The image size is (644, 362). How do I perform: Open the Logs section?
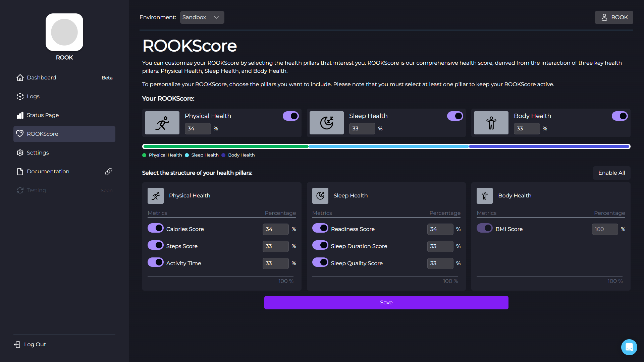pyautogui.click(x=34, y=96)
